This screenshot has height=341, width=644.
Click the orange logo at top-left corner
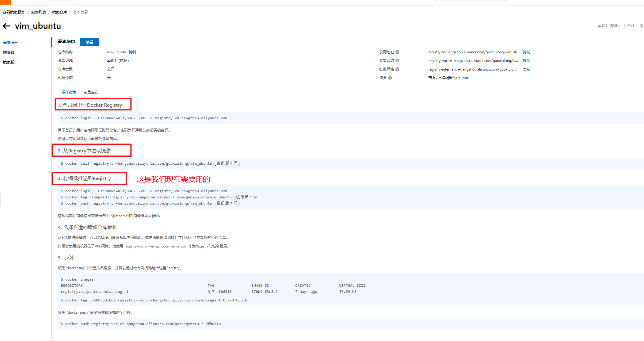tap(5, 2)
